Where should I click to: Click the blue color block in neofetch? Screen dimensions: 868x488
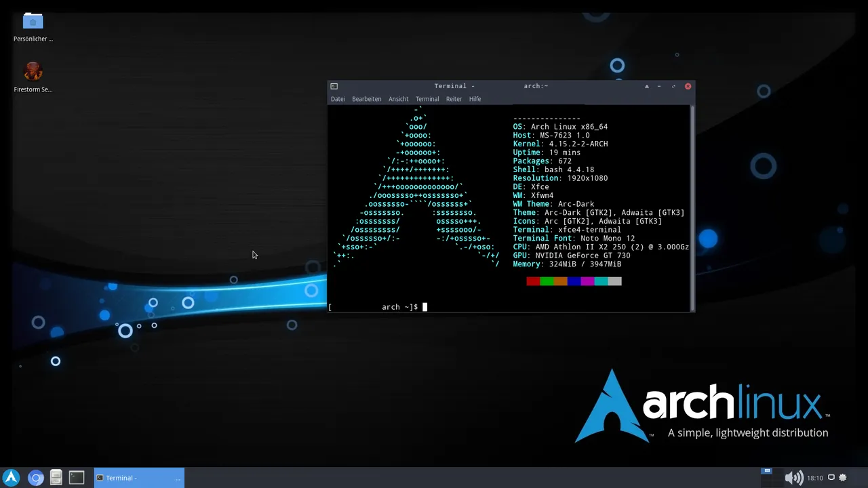click(574, 281)
